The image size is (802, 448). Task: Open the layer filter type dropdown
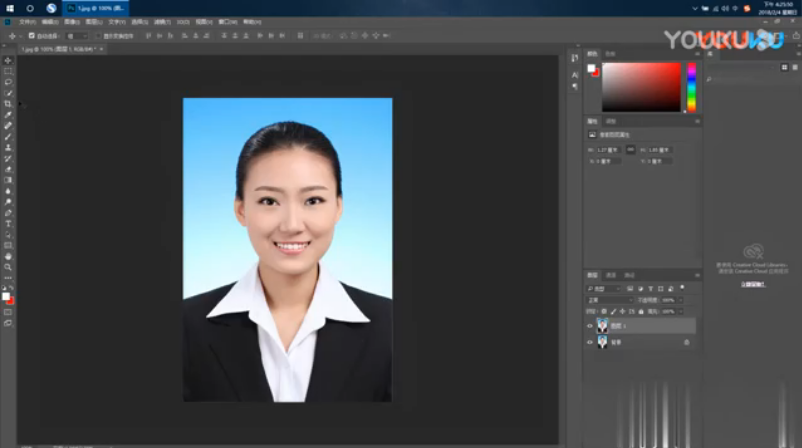click(603, 287)
